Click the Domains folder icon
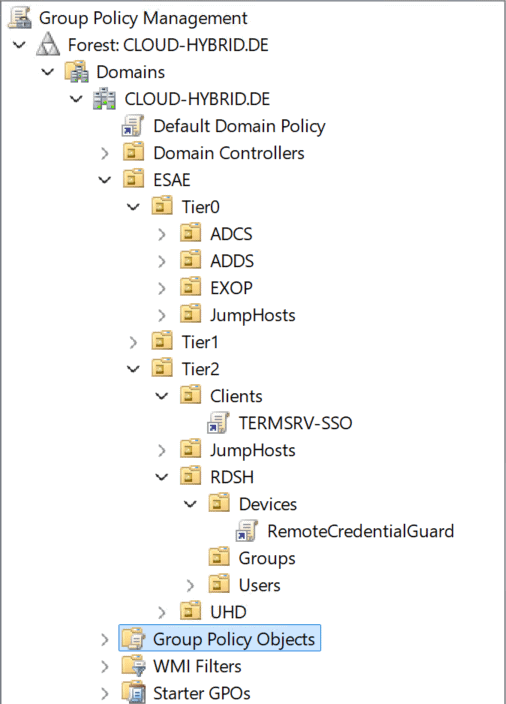This screenshot has height=704, width=506. [x=77, y=72]
